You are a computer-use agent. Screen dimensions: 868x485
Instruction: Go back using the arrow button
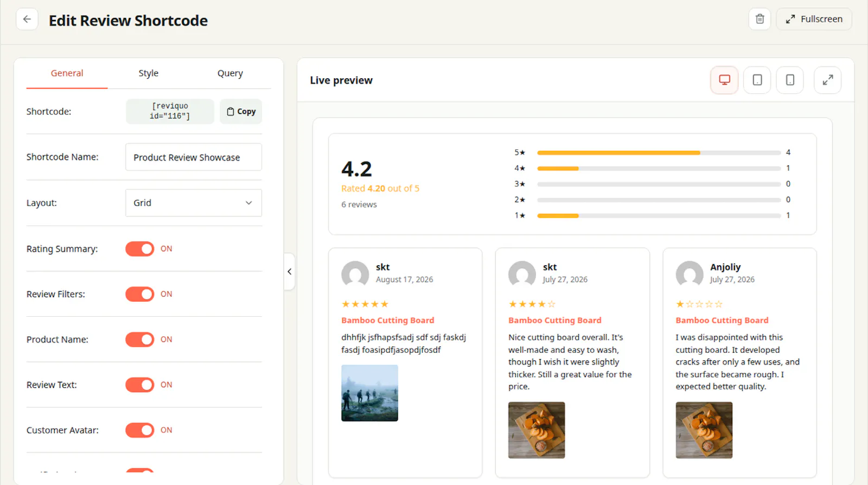[27, 20]
